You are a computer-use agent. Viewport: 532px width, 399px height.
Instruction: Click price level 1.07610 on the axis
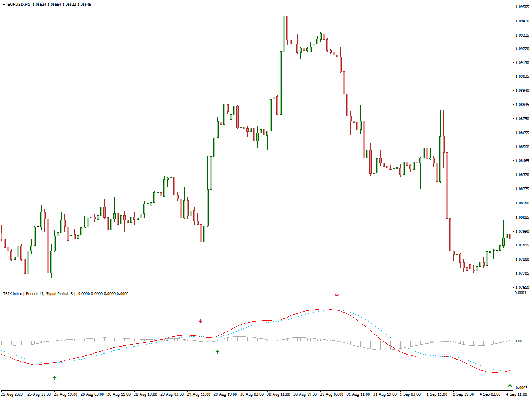(522, 288)
